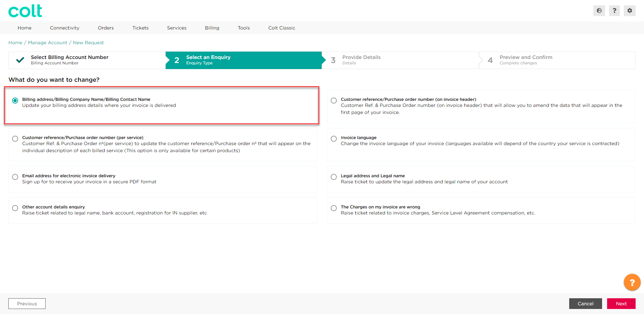This screenshot has width=644, height=314.
Task: Pick The Charges on my invoice are wrong
Action: click(334, 208)
